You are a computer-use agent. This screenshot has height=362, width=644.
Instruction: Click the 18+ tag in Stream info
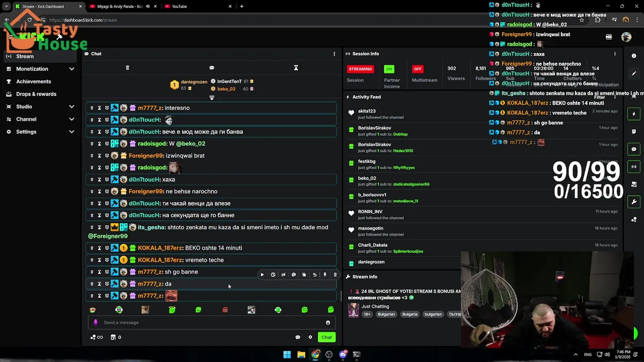(x=367, y=314)
